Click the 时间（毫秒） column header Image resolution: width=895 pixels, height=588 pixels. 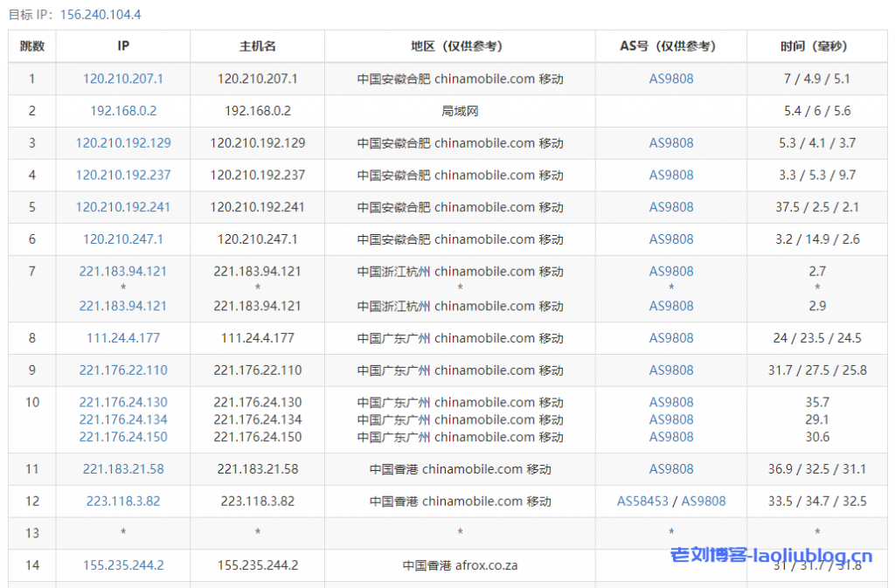pyautogui.click(x=817, y=46)
